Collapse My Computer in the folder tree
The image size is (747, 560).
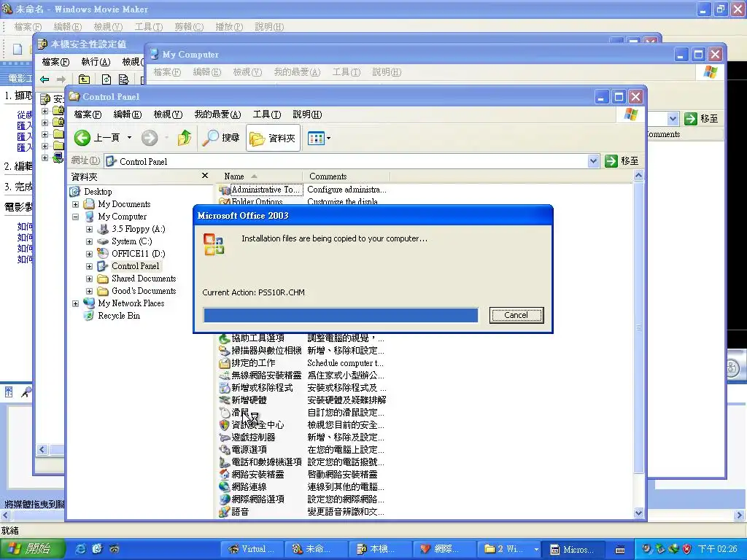point(75,217)
